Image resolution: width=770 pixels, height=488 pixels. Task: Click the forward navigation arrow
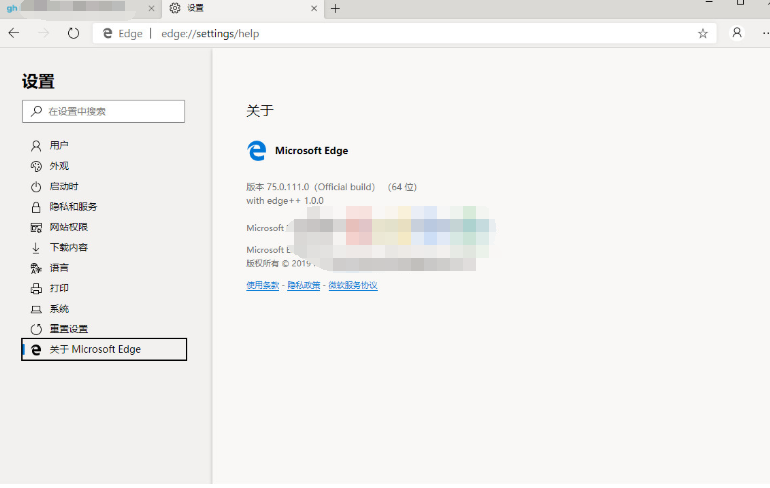click(x=44, y=33)
